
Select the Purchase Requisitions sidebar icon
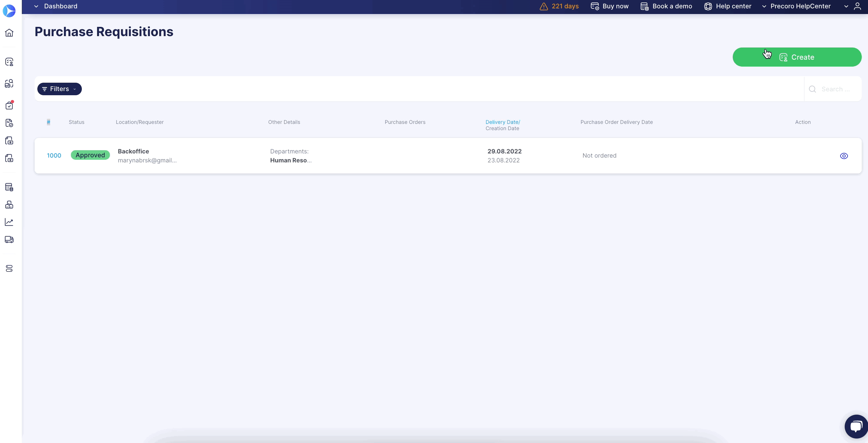pyautogui.click(x=9, y=62)
